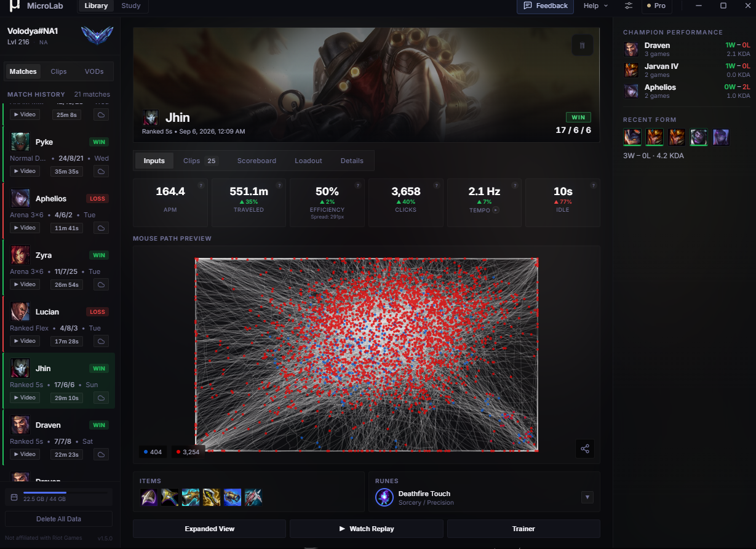Viewport: 756px width, 549px height.
Task: Click cloud upload icon for Lucian match
Action: (101, 341)
